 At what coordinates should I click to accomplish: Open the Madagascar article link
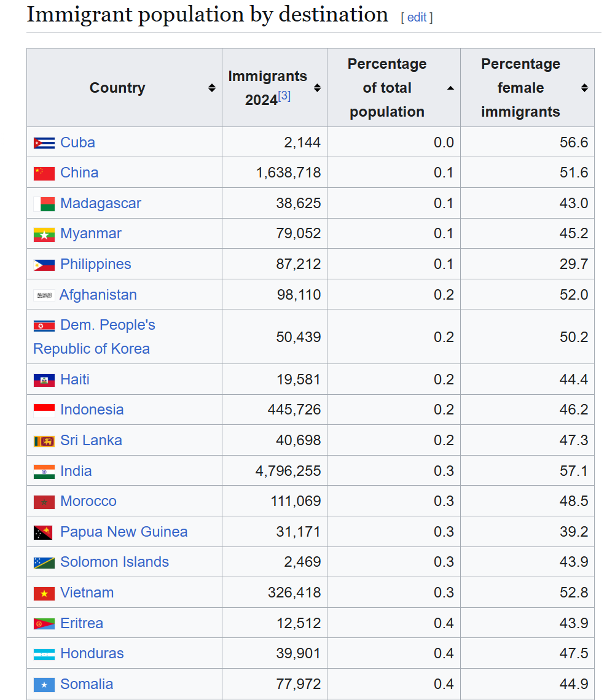[101, 203]
